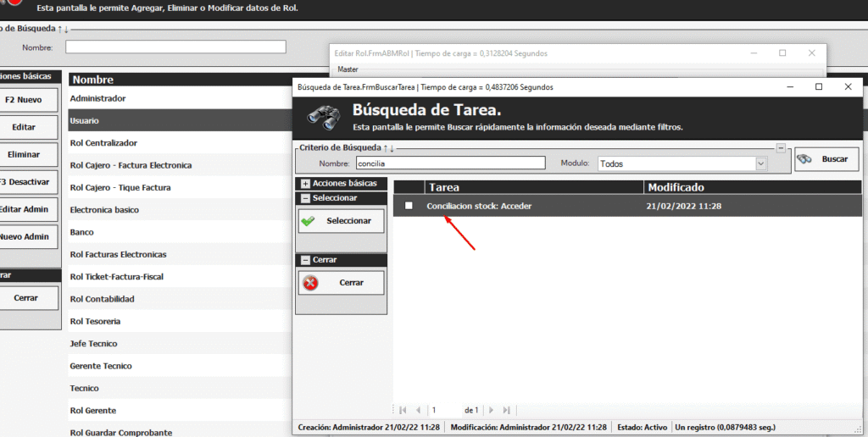The height and width of the screenshot is (437, 868).
Task: Collapse the Cerrar section in task search
Action: (305, 260)
